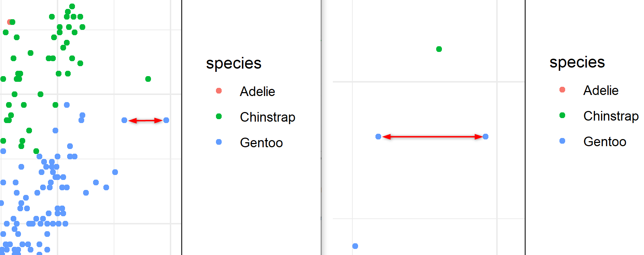Select the lone green point in the right plot
The height and width of the screenshot is (255, 644).
[439, 49]
